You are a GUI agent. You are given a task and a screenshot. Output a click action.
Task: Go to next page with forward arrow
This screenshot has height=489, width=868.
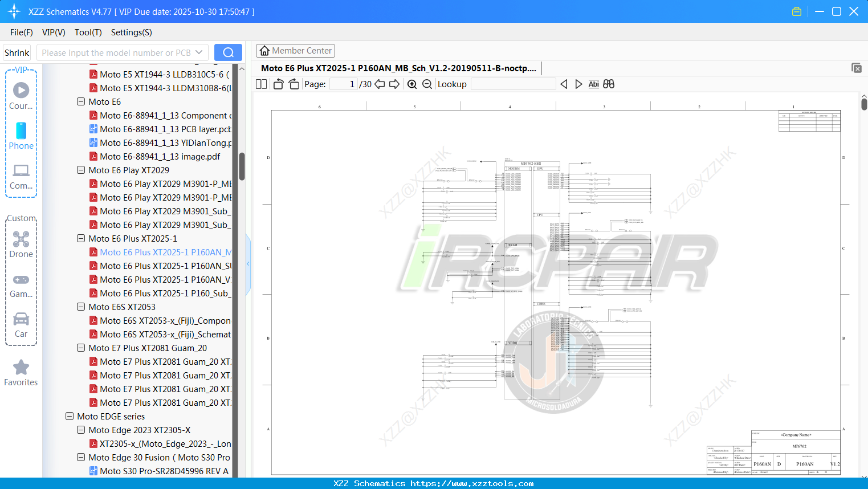click(394, 84)
